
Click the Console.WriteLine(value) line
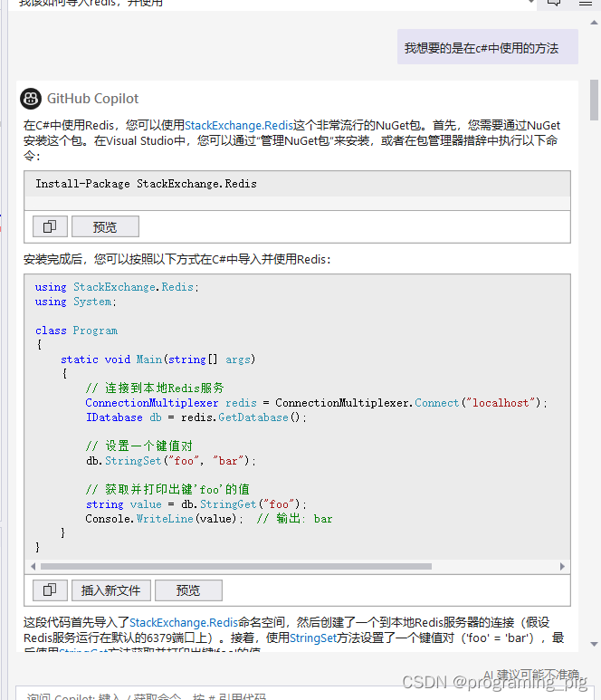[209, 518]
